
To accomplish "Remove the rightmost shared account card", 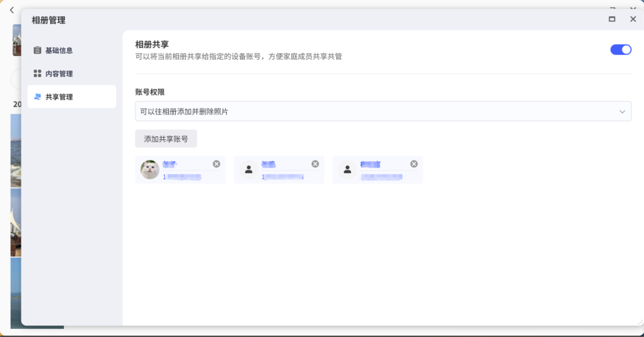I will [x=414, y=164].
